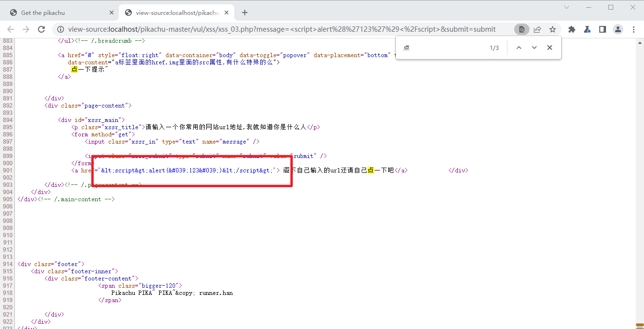Screen dimensions: 644x329
Task: Open the Chrome three-dot menu
Action: click(x=634, y=29)
